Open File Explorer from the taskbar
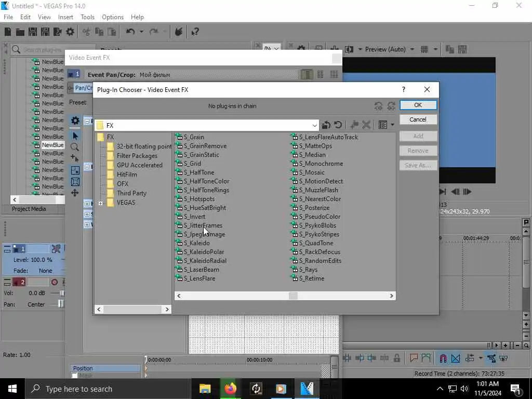Viewport: 532px width, 399px height. pyautogui.click(x=205, y=389)
